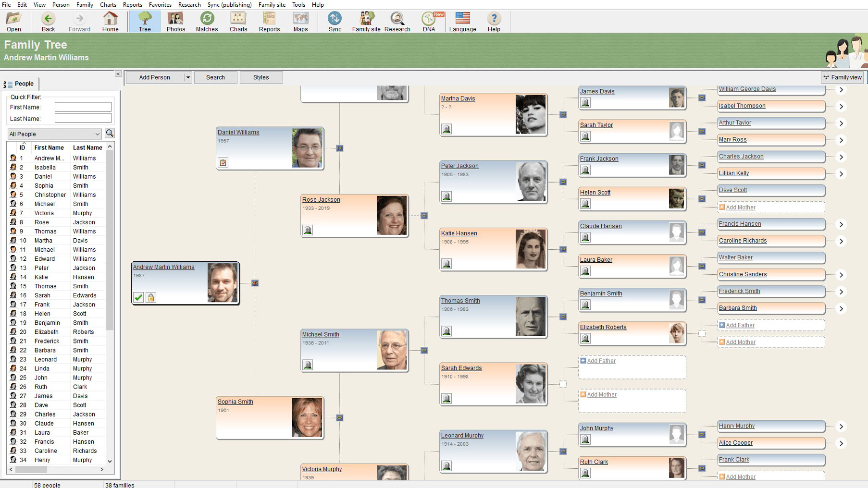Toggle the green checkmark on Andrew's card

pyautogui.click(x=138, y=298)
